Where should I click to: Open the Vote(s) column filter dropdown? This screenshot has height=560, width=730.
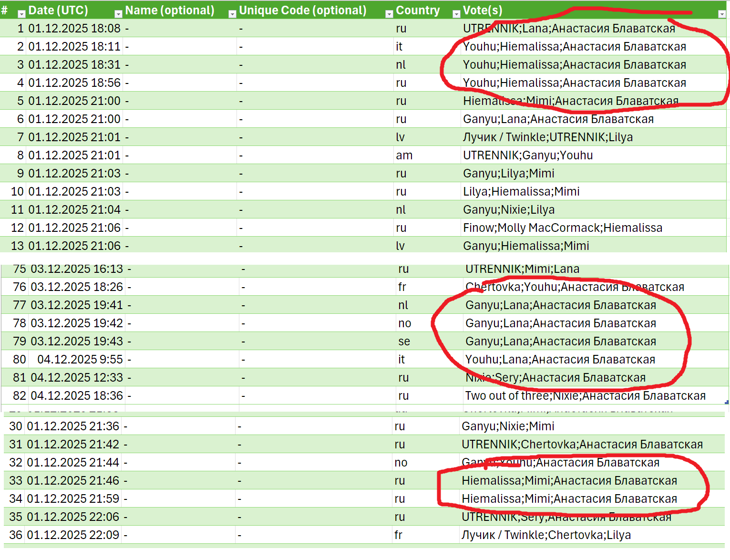pyautogui.click(x=721, y=14)
